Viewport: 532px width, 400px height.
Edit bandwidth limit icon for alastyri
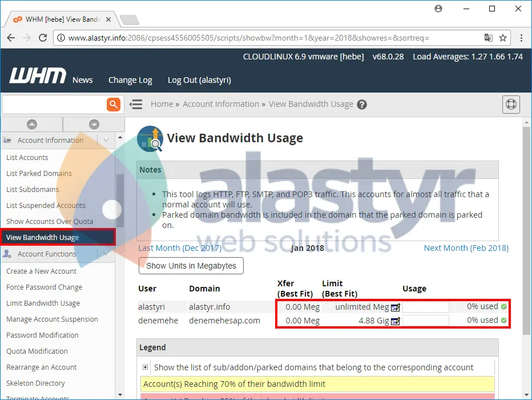tap(396, 307)
